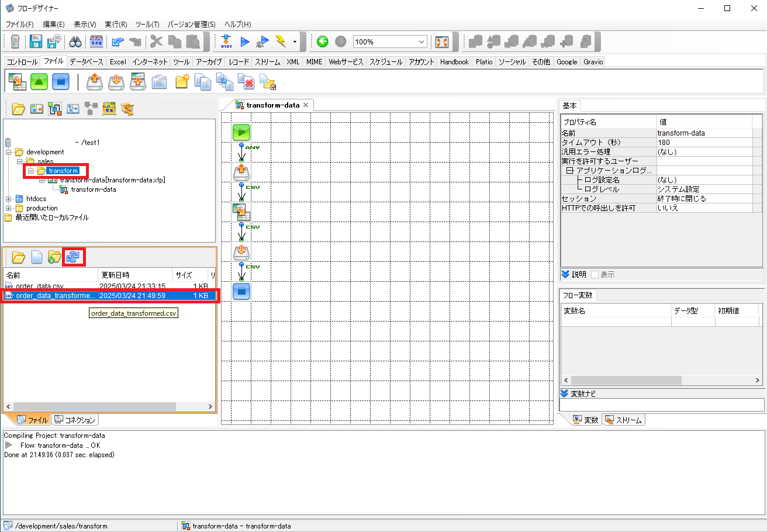Screen dimensions: 767x532
Task: Refresh the local file list
Action: [74, 257]
